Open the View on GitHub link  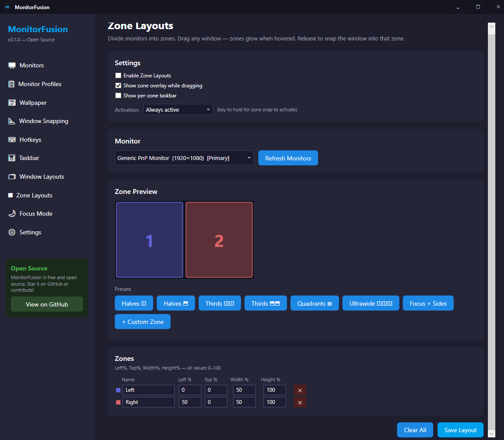pyautogui.click(x=47, y=304)
